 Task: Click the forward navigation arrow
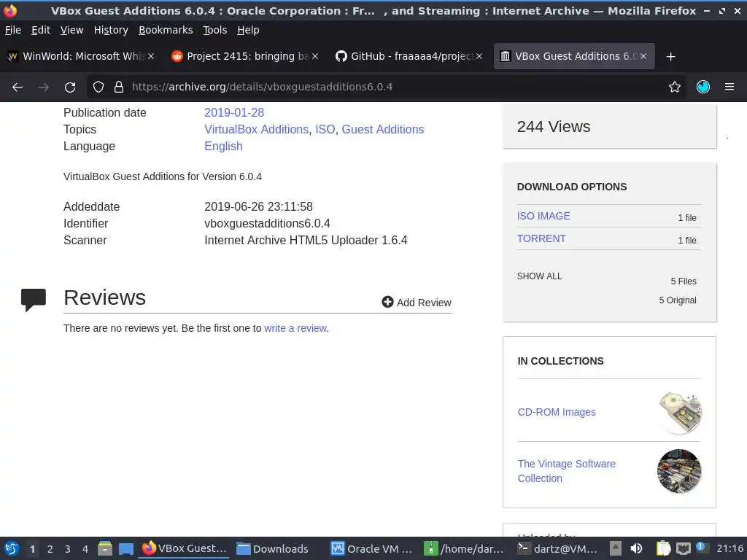coord(44,87)
